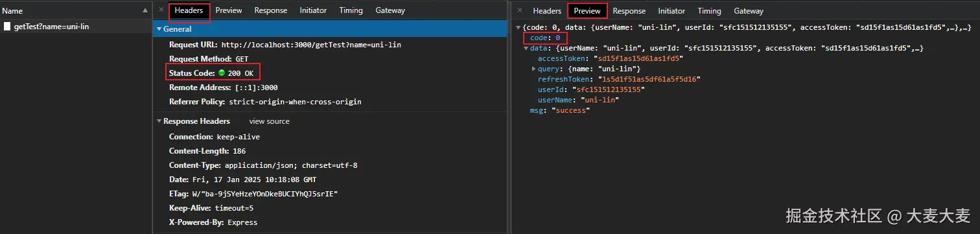Open the Initiator tab in left panel
Viewport: 980px width, 234px height.
coord(313,10)
